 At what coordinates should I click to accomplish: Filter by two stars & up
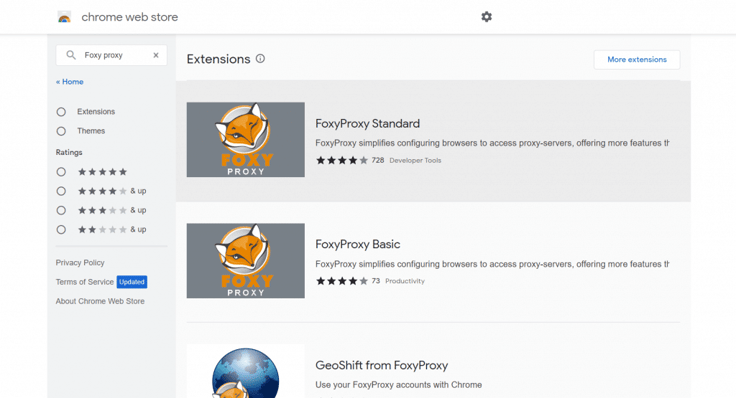tap(61, 230)
